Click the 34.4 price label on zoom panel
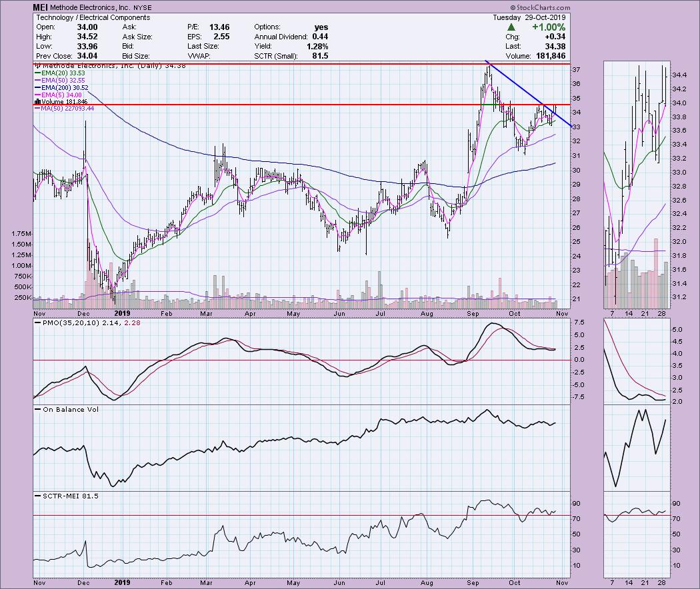 pos(679,75)
